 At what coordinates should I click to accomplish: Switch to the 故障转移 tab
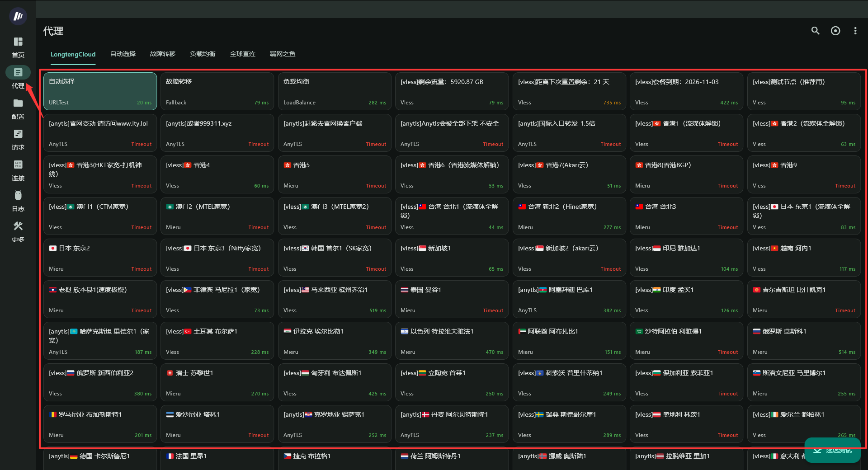click(163, 54)
